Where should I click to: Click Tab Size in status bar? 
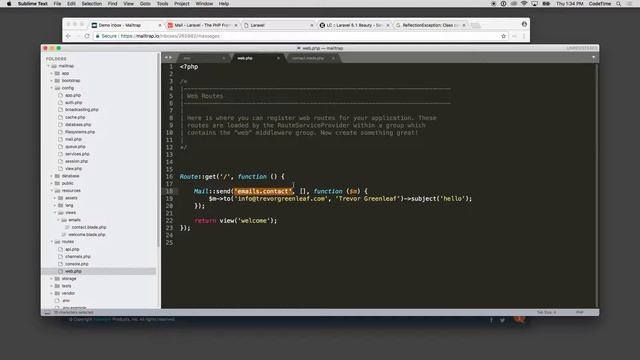pos(546,312)
